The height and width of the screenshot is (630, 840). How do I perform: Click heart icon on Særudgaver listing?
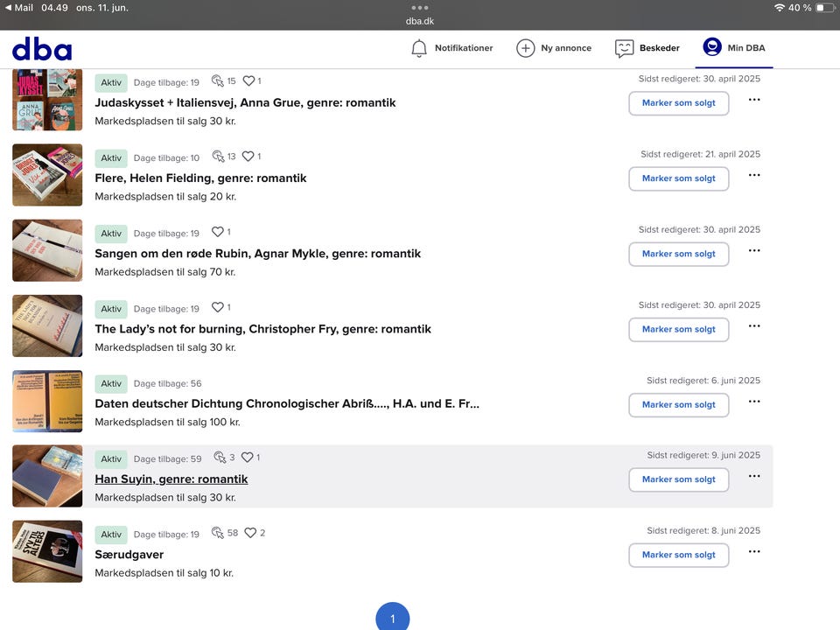pos(250,533)
